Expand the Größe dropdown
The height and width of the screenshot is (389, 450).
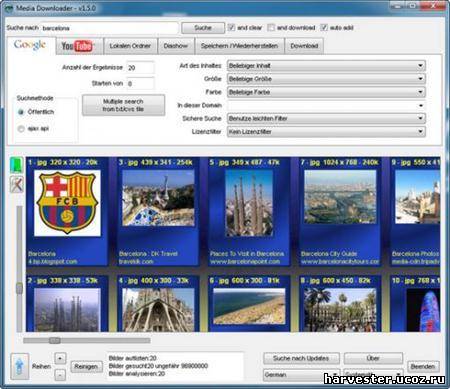(326, 79)
